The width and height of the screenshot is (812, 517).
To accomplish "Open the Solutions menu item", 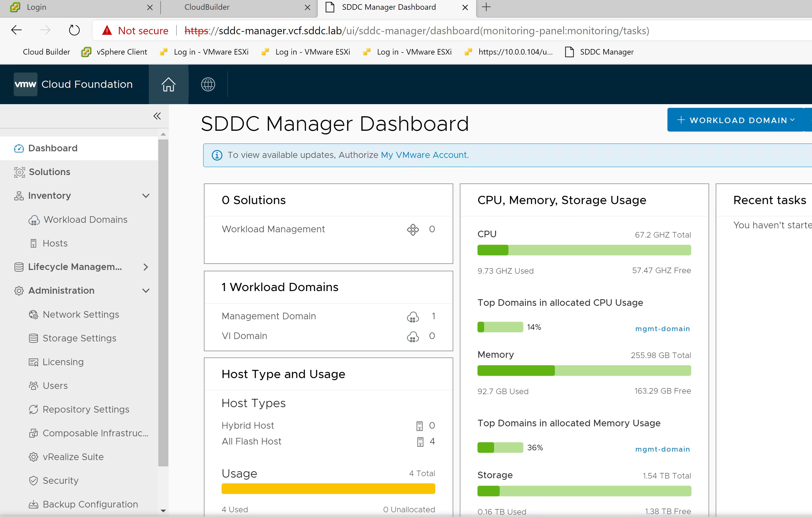I will tap(49, 172).
